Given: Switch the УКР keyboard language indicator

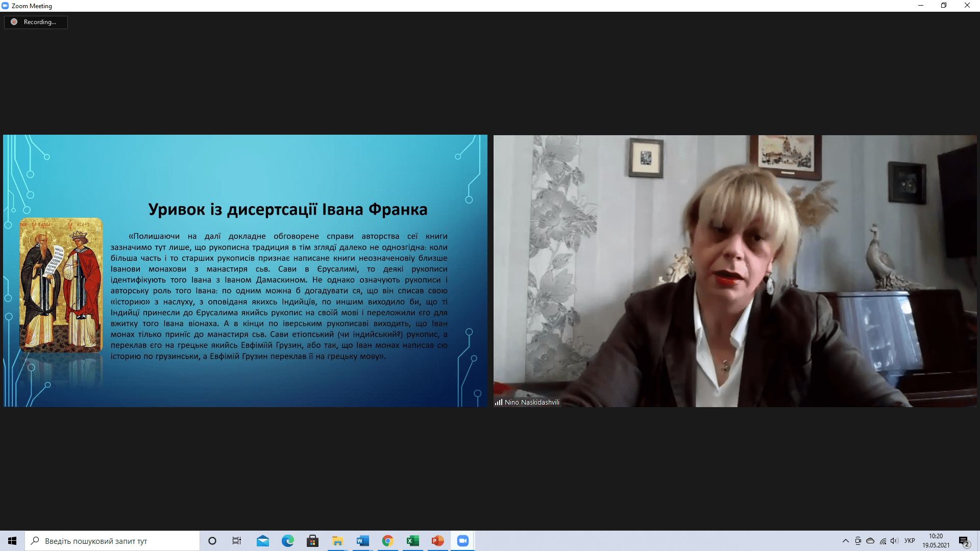Looking at the screenshot, I should [910, 541].
